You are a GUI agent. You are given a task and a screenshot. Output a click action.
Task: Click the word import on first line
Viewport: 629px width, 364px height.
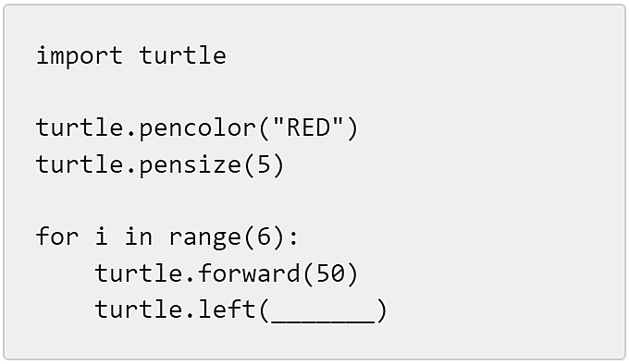pyautogui.click(x=80, y=55)
